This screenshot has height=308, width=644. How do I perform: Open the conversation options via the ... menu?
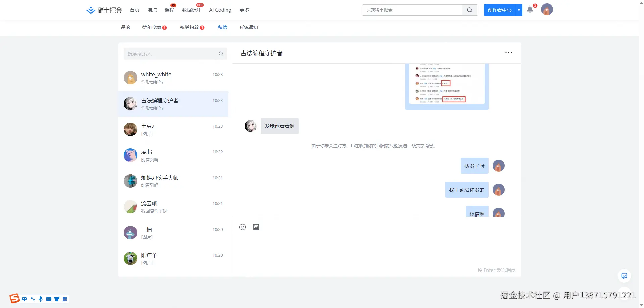tap(508, 52)
